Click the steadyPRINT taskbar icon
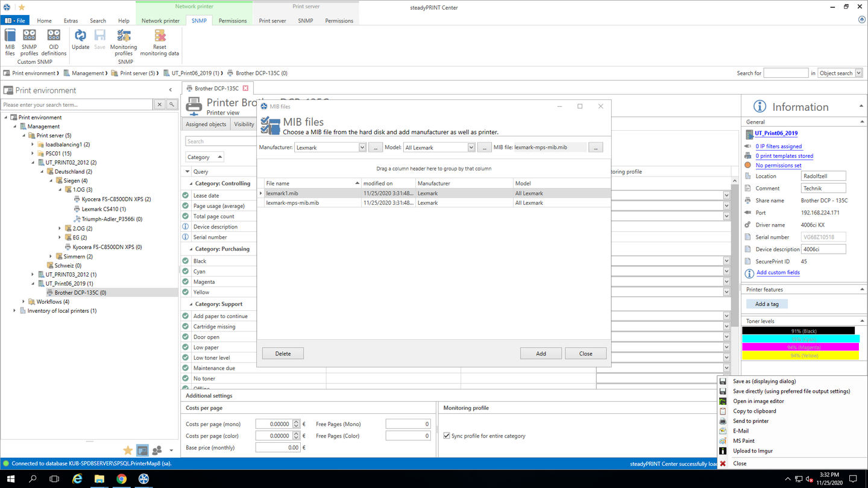The image size is (868, 488). 143,479
